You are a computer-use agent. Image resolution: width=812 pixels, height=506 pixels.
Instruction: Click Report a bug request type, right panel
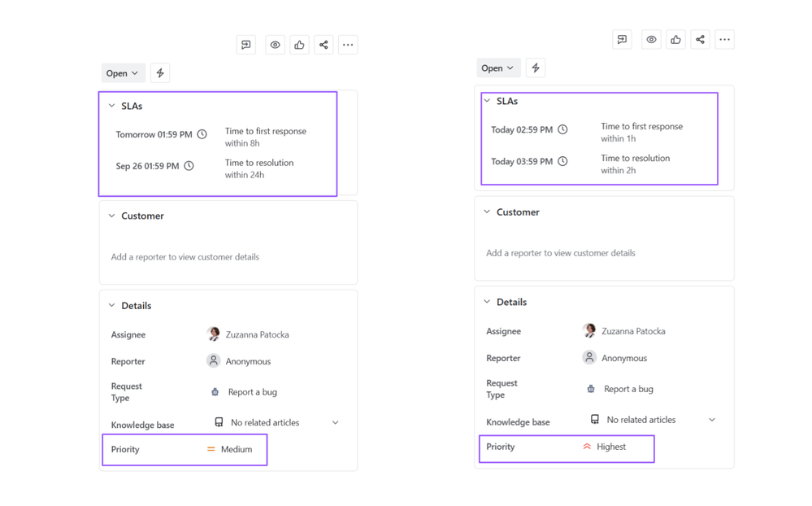(x=628, y=389)
